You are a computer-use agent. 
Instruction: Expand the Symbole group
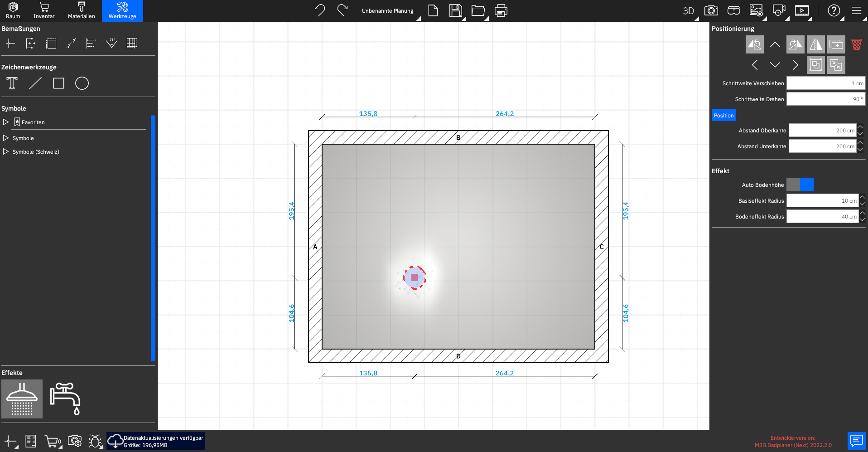(6, 138)
